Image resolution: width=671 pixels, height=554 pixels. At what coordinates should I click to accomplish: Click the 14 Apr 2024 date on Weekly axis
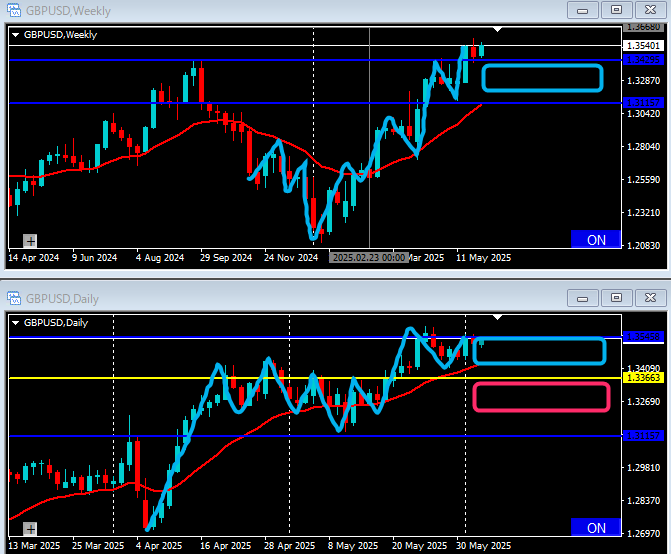[x=34, y=258]
